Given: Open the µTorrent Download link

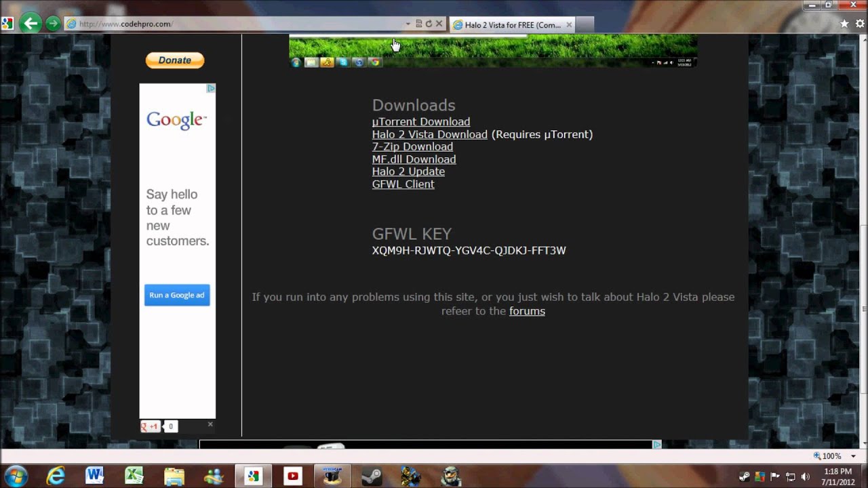Looking at the screenshot, I should click(420, 122).
